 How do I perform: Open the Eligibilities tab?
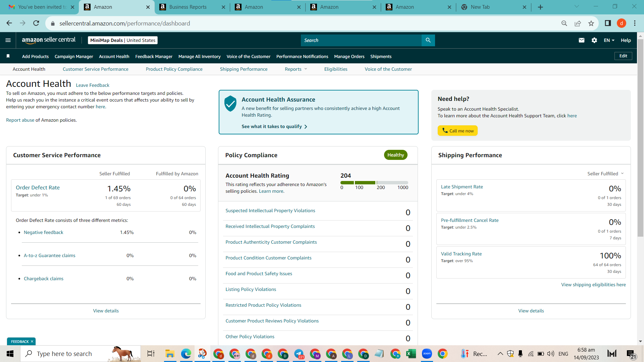[x=336, y=69]
